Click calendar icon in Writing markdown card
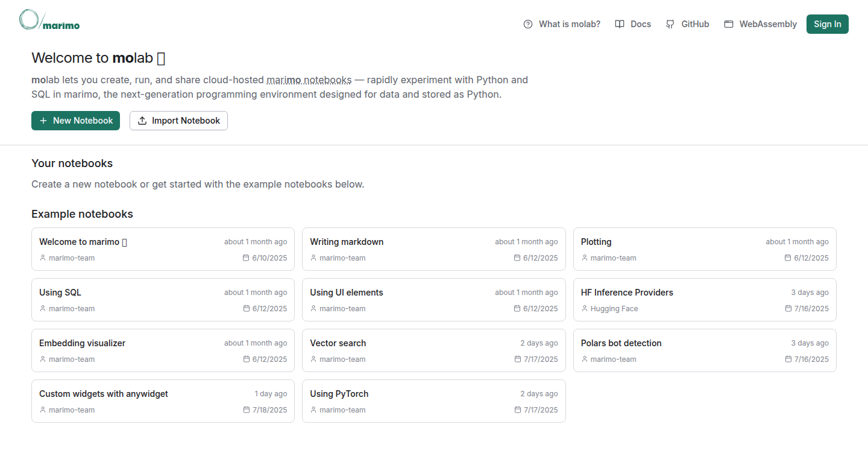This screenshot has width=868, height=459. [517, 258]
